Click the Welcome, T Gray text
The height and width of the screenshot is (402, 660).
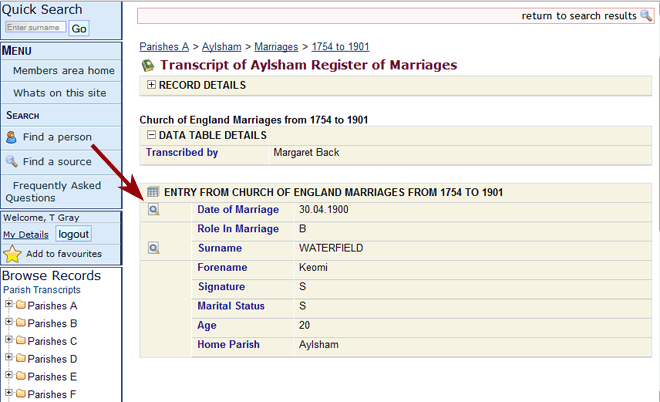point(41,218)
